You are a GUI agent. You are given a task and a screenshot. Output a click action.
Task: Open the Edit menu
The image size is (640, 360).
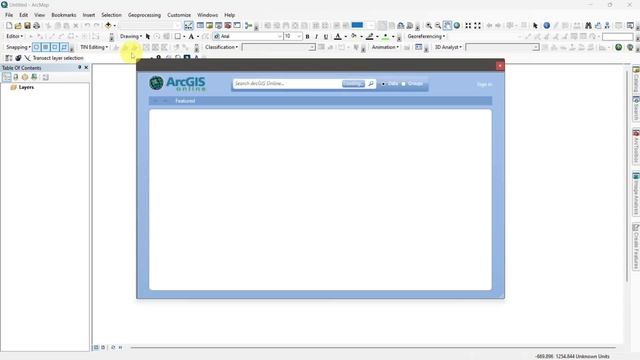(x=24, y=15)
